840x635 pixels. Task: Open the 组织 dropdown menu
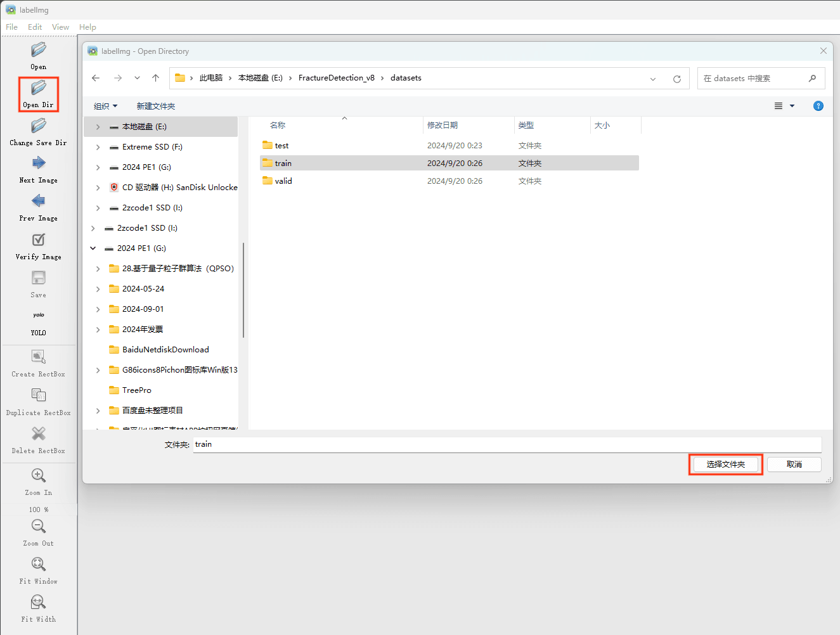(105, 106)
